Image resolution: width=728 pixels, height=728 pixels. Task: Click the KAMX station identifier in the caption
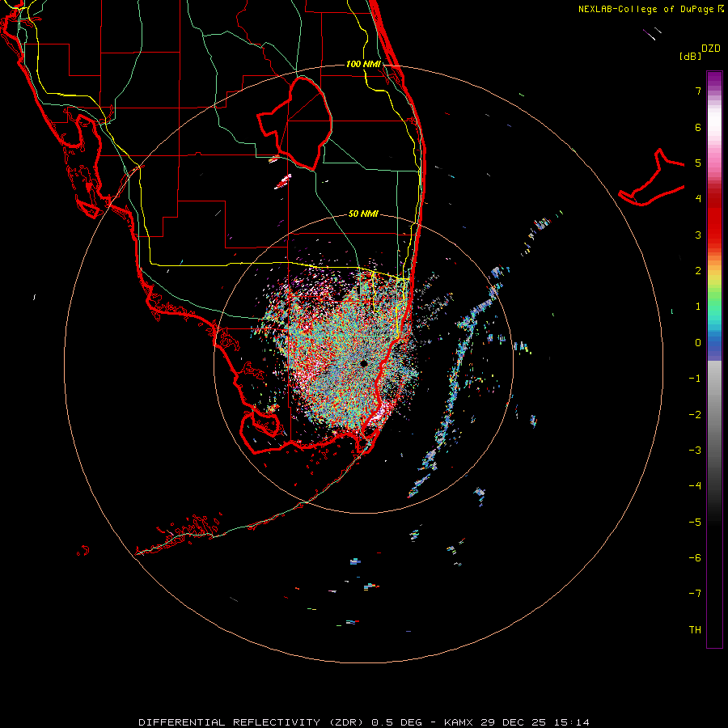pyautogui.click(x=459, y=722)
